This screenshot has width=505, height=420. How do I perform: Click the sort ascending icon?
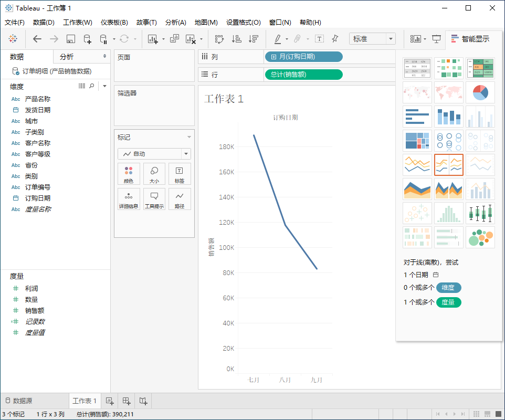[236, 39]
